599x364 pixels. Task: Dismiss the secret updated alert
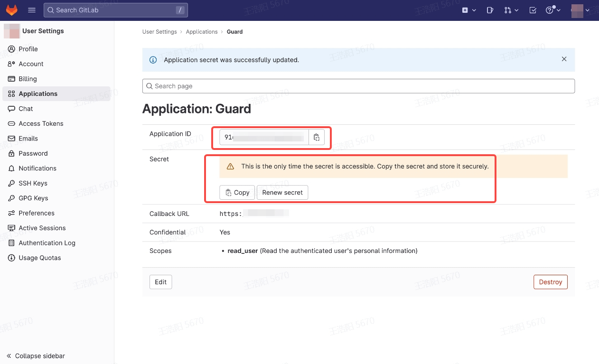pyautogui.click(x=564, y=59)
